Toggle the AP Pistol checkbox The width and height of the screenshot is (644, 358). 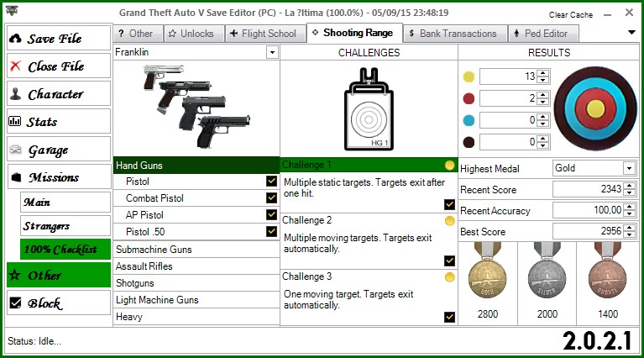point(271,214)
